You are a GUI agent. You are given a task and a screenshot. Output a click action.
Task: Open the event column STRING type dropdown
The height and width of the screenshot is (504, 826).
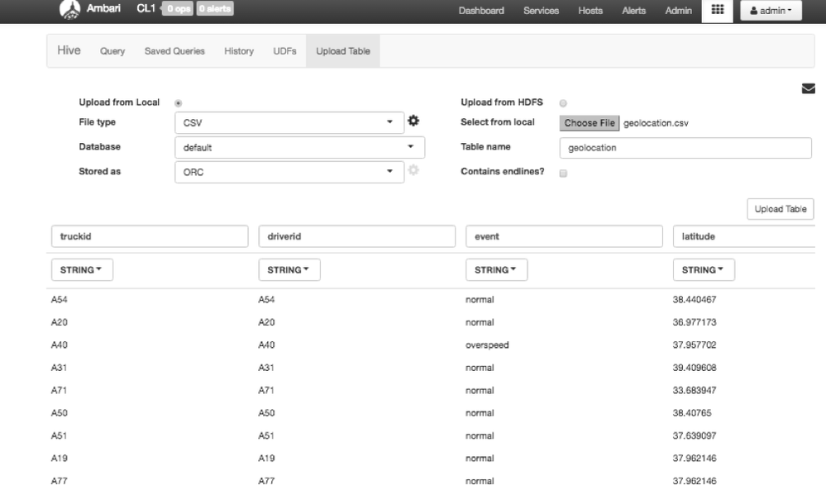coord(496,269)
